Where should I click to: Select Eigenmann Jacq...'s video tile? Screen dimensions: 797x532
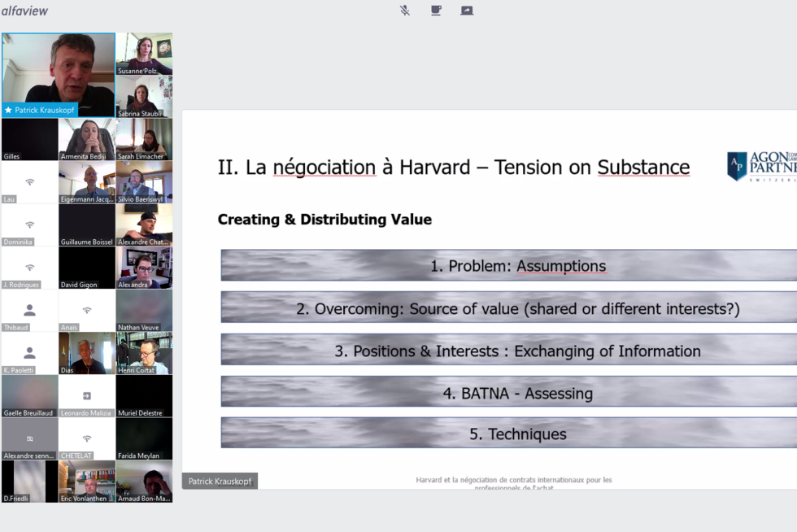(x=87, y=182)
